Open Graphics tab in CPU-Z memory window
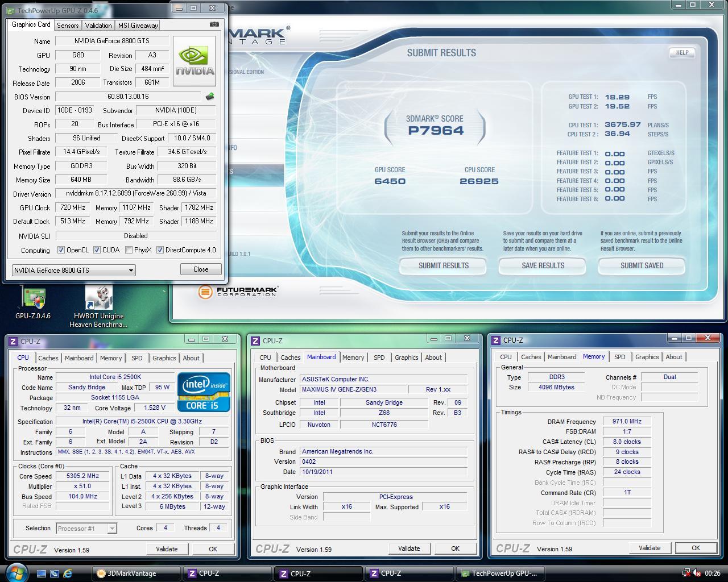This screenshot has height=582, width=728. click(x=647, y=357)
